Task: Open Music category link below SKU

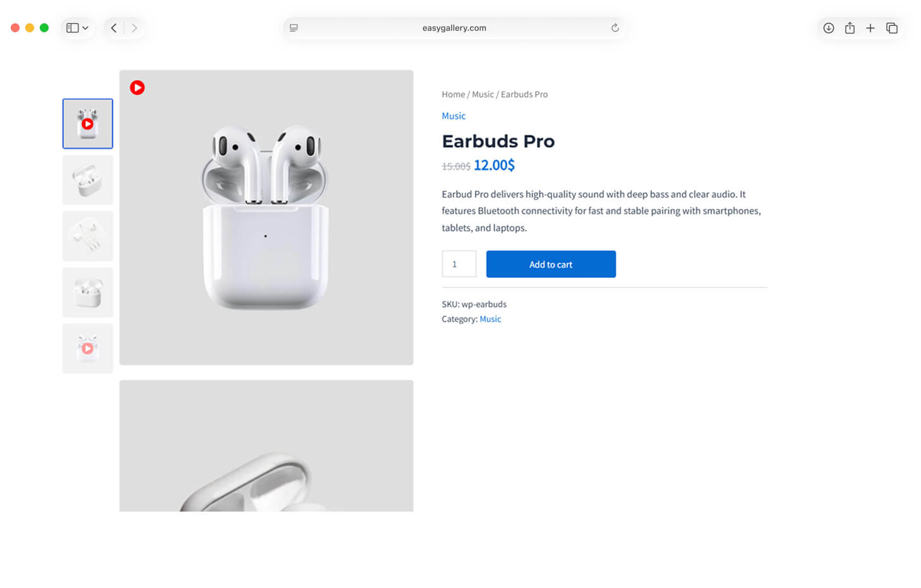Action: pyautogui.click(x=490, y=319)
